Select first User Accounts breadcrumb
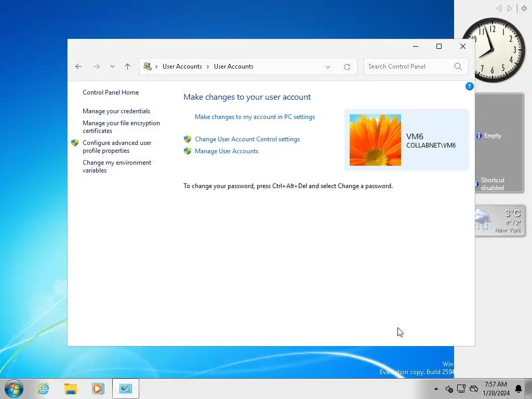The height and width of the screenshot is (399, 532). point(182,66)
